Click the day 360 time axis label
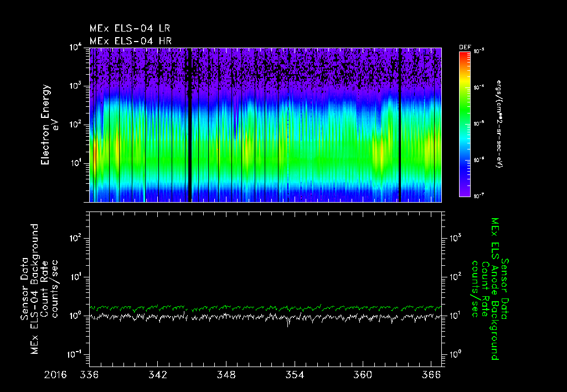The image size is (567, 392). 363,375
